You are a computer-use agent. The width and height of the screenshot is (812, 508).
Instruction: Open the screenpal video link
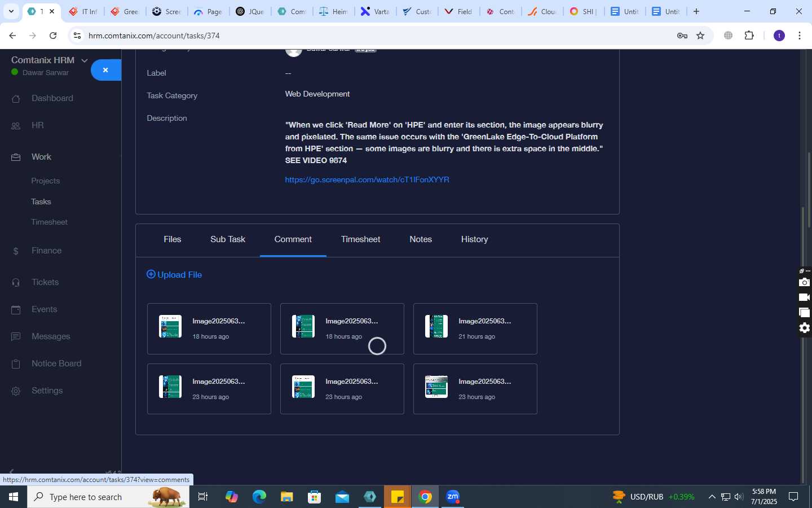click(367, 179)
